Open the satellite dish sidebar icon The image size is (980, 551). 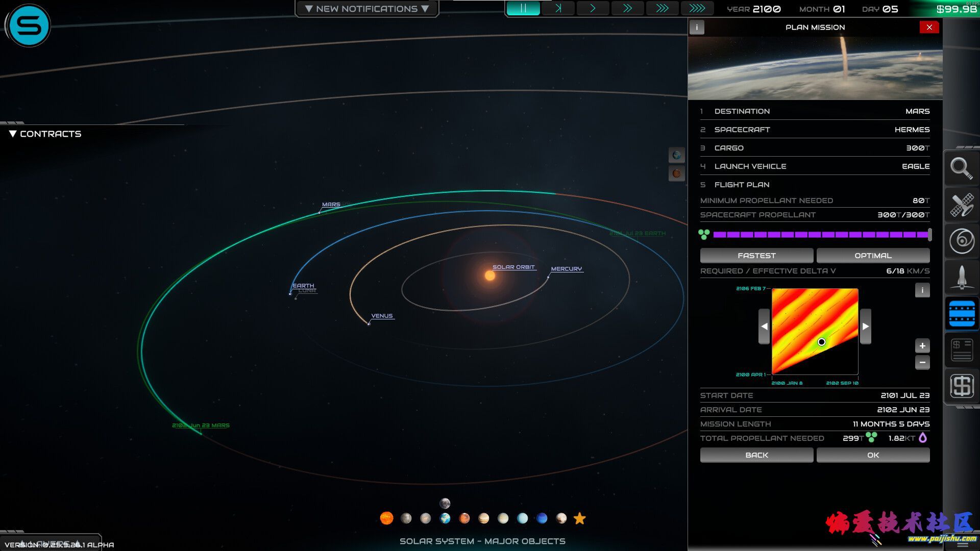coord(962,205)
